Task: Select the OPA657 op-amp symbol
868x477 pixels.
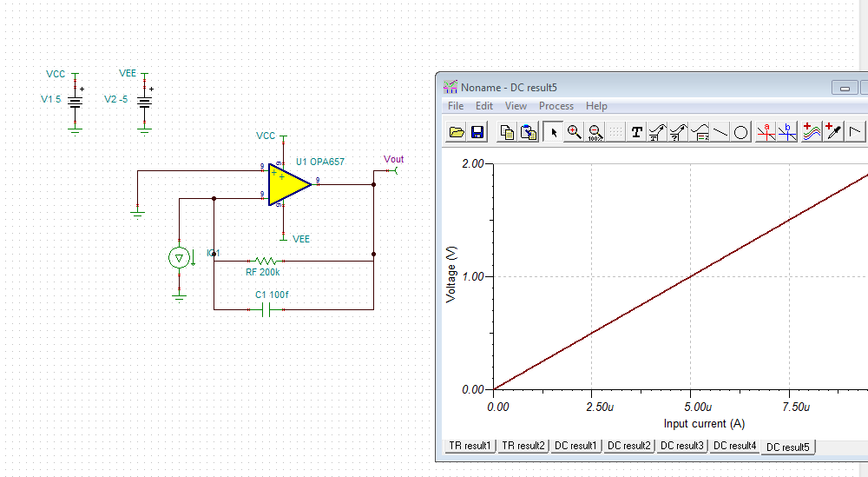Action: (287, 183)
